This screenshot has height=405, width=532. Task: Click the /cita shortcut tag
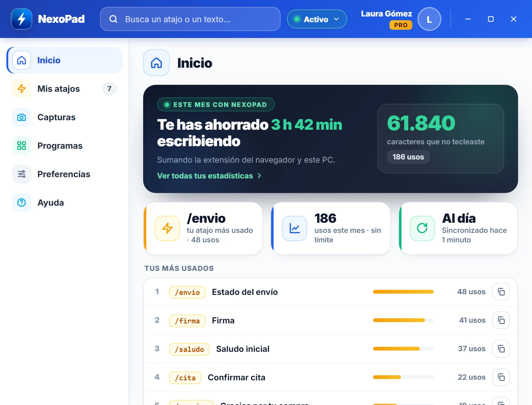pyautogui.click(x=185, y=377)
